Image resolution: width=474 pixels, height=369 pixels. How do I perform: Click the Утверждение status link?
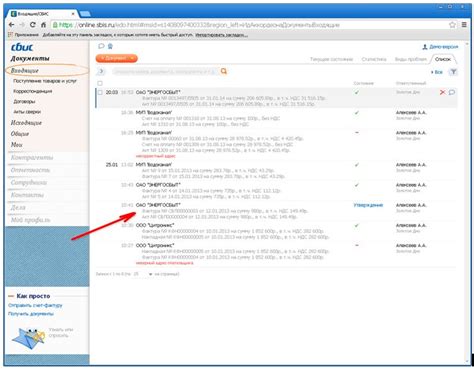[368, 205]
